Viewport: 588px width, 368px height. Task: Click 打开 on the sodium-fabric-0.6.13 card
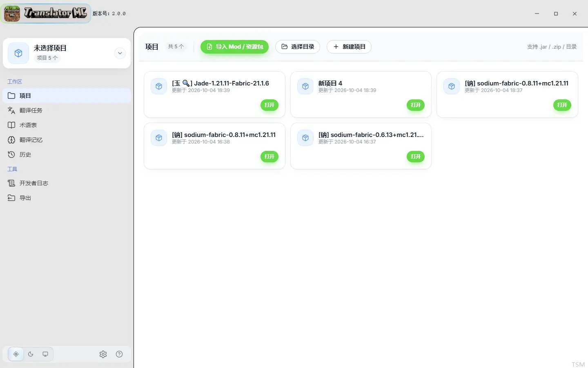click(416, 157)
